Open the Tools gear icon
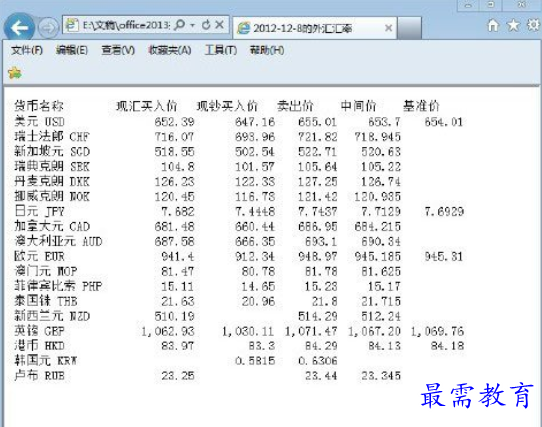Screen dimensions: 542x427 pyautogui.click(x=533, y=25)
